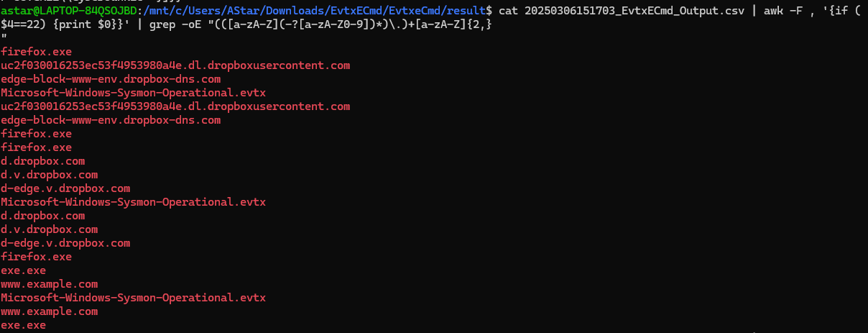The height and width of the screenshot is (333, 868).
Task: Click the 20250306151703_EvtxECmd_Output.csv filename in the command
Action: click(627, 11)
